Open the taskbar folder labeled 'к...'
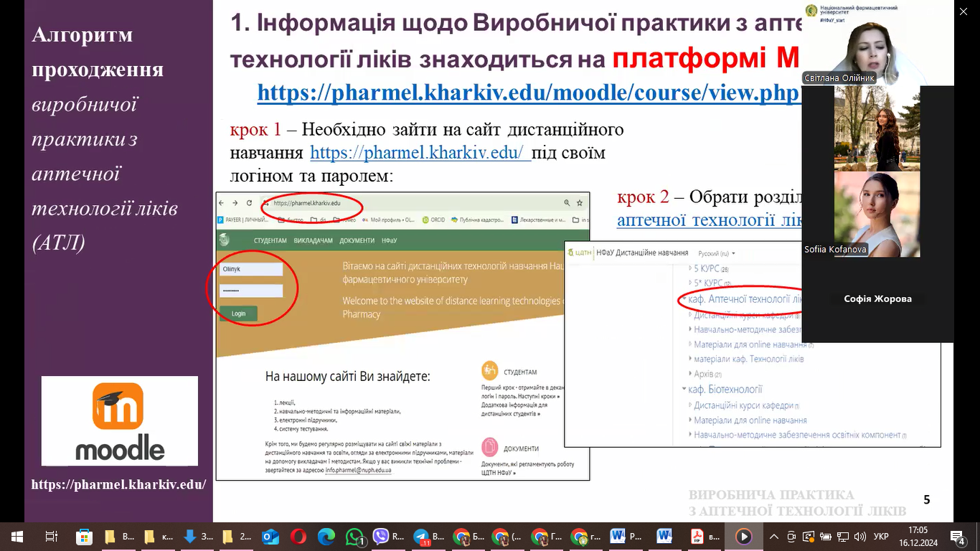This screenshot has width=980, height=551. (x=159, y=536)
